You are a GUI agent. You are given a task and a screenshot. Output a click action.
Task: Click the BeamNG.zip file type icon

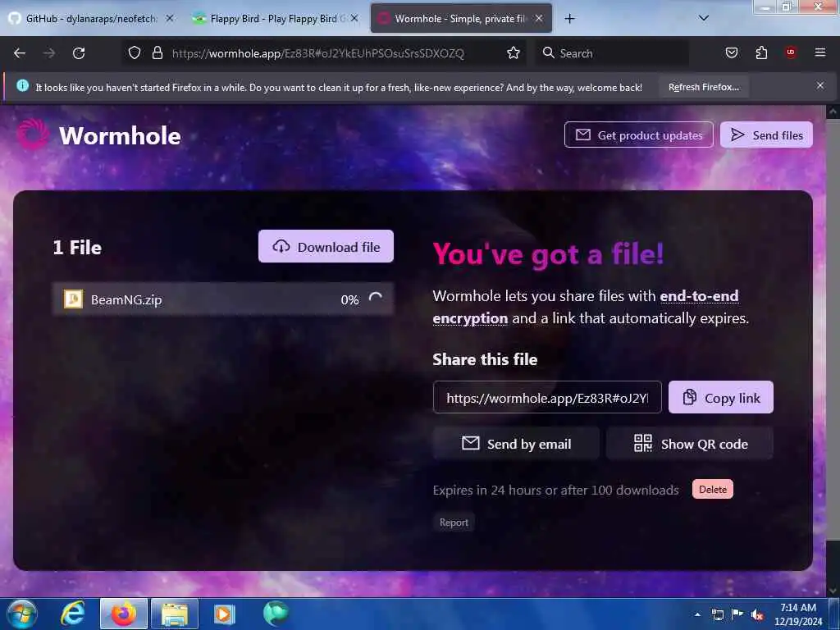point(73,299)
